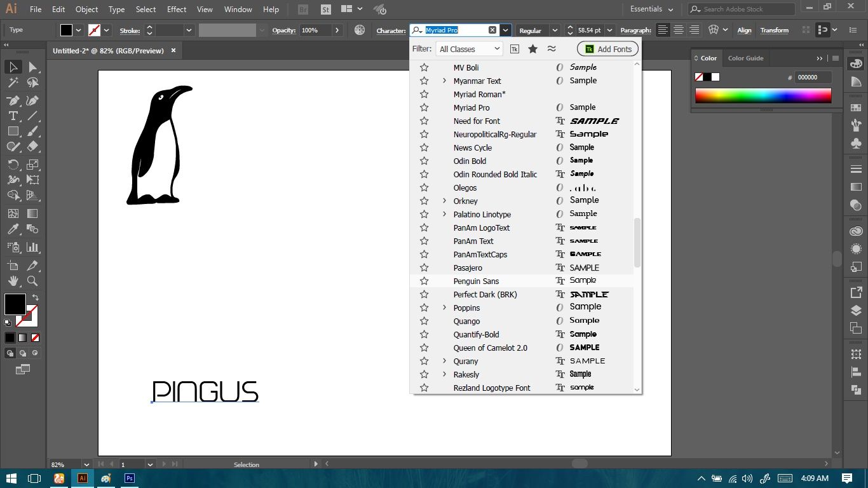The height and width of the screenshot is (488, 868).
Task: Select the Eyedropper tool
Action: pyautogui.click(x=13, y=229)
